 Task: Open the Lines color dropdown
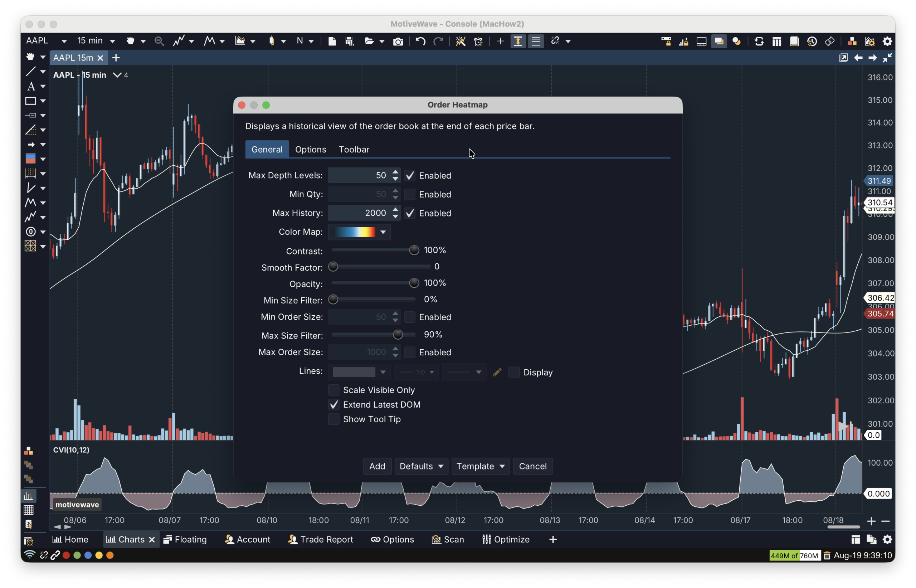point(359,372)
